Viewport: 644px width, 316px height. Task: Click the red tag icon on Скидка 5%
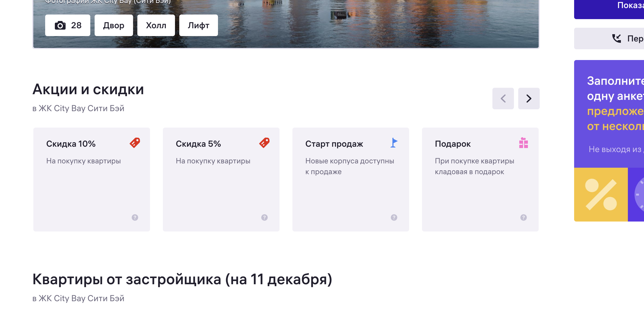click(x=264, y=143)
